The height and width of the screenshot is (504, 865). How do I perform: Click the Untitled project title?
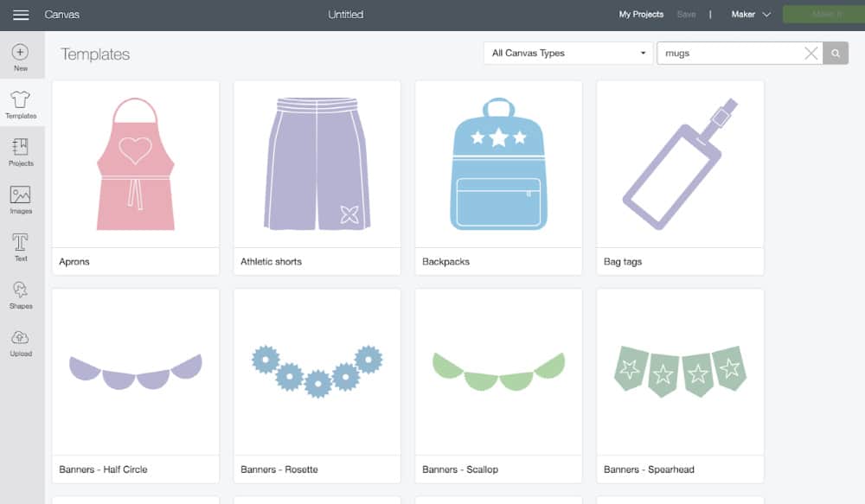click(346, 15)
